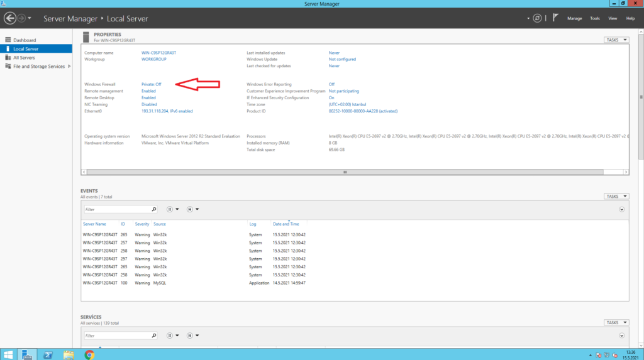
Task: Open the View menu
Action: 613,18
